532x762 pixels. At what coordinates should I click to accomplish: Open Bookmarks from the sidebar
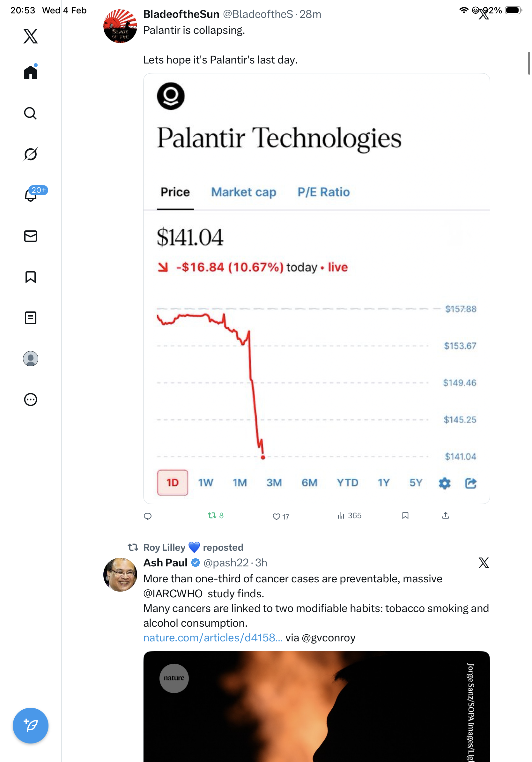point(31,277)
